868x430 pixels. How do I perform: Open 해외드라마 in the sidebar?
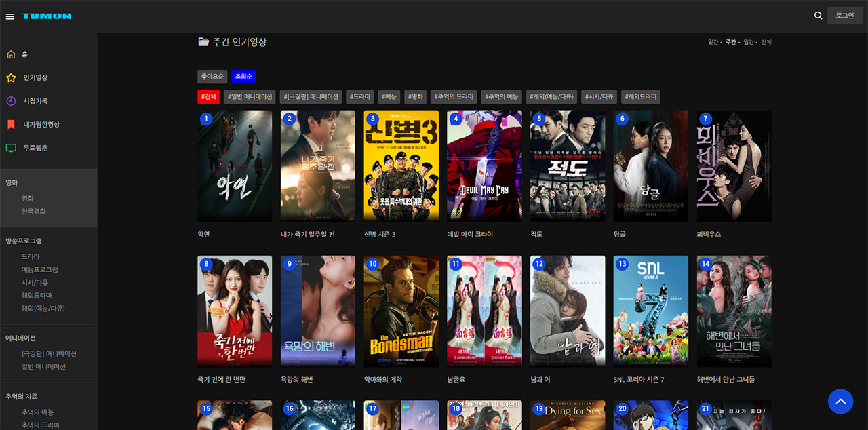click(37, 296)
